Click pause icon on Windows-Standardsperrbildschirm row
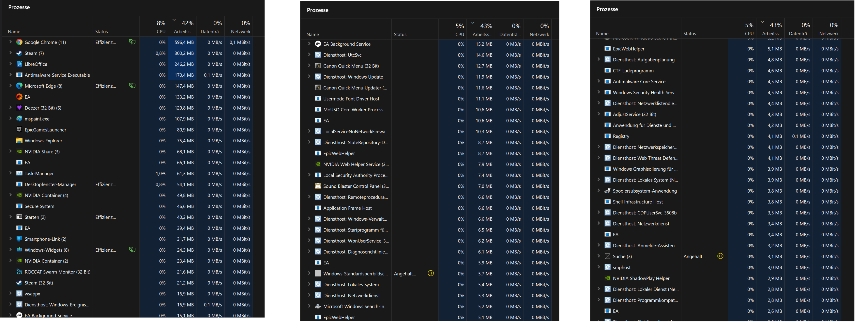Screen dimensions: 868x330 coord(431,273)
